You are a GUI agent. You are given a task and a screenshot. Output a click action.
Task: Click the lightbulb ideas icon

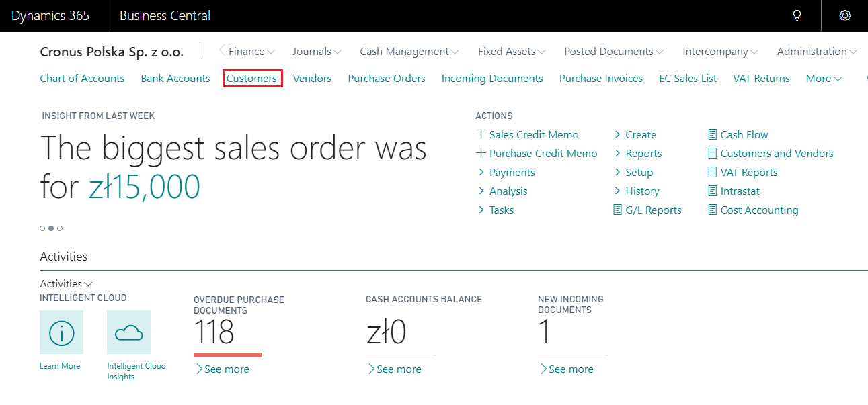pyautogui.click(x=797, y=15)
